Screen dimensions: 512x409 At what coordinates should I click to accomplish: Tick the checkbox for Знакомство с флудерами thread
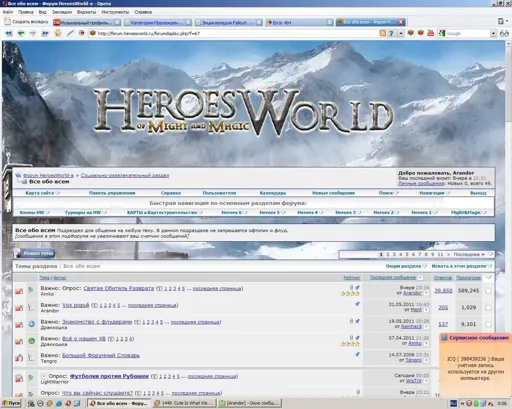coord(488,324)
